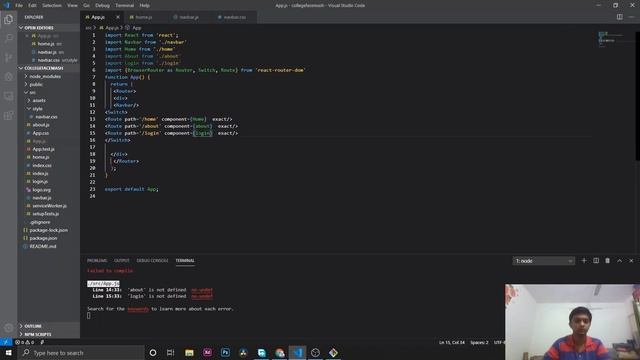
Task: Collapse the src folder
Action: click(x=33, y=93)
